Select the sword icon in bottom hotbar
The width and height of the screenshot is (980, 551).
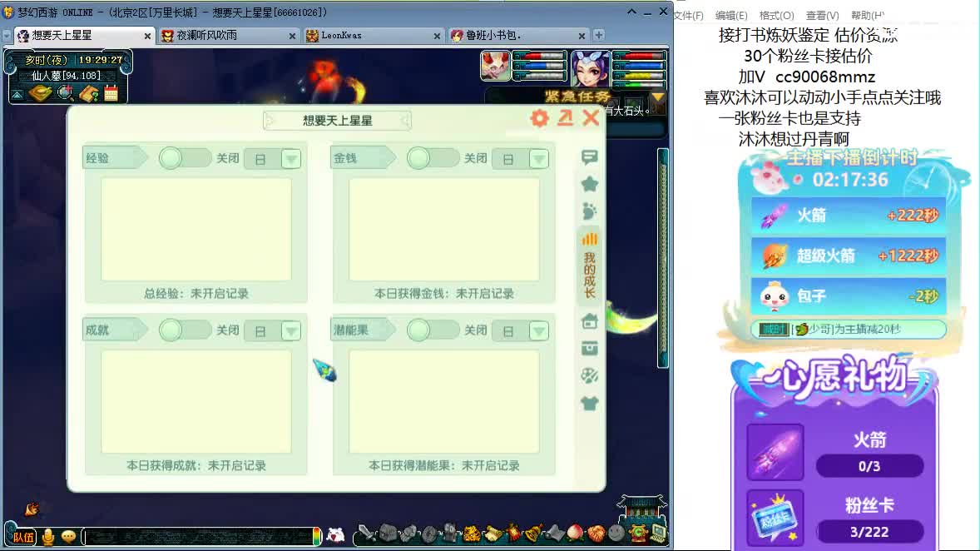pos(367,534)
